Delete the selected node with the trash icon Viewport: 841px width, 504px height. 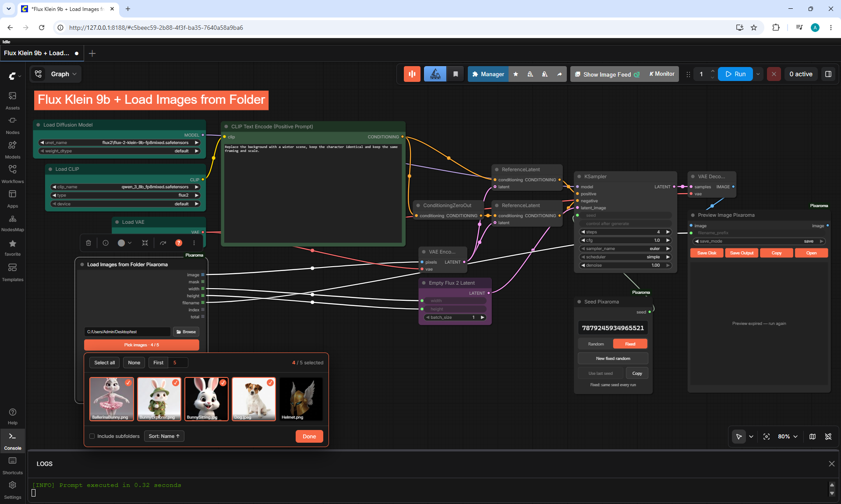[88, 243]
